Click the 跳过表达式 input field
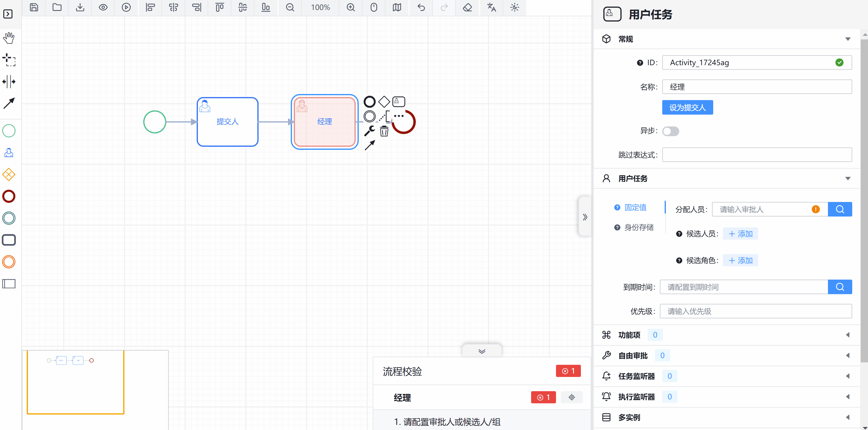Viewport: 868px width, 430px height. pyautogui.click(x=757, y=155)
